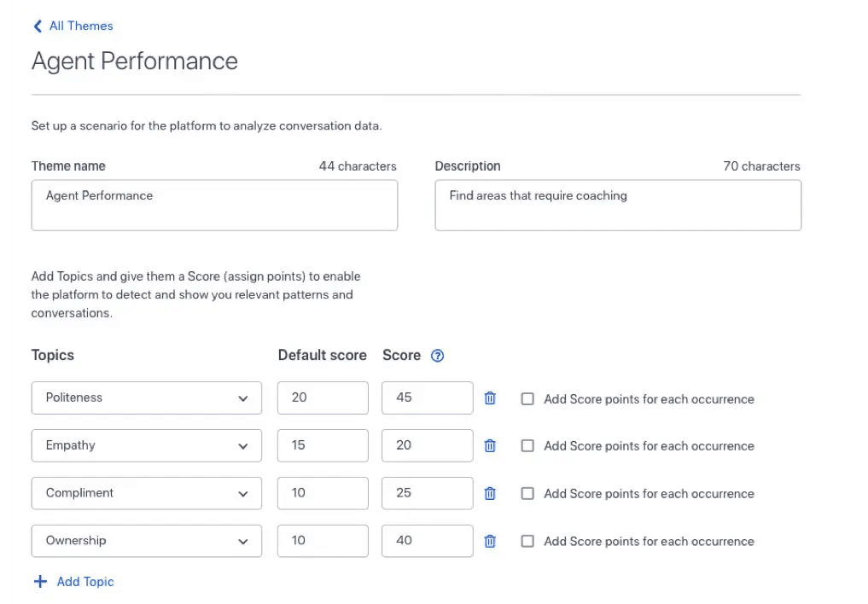
Task: Toggle per-occurrence checkbox for Ownership
Action: pyautogui.click(x=527, y=541)
